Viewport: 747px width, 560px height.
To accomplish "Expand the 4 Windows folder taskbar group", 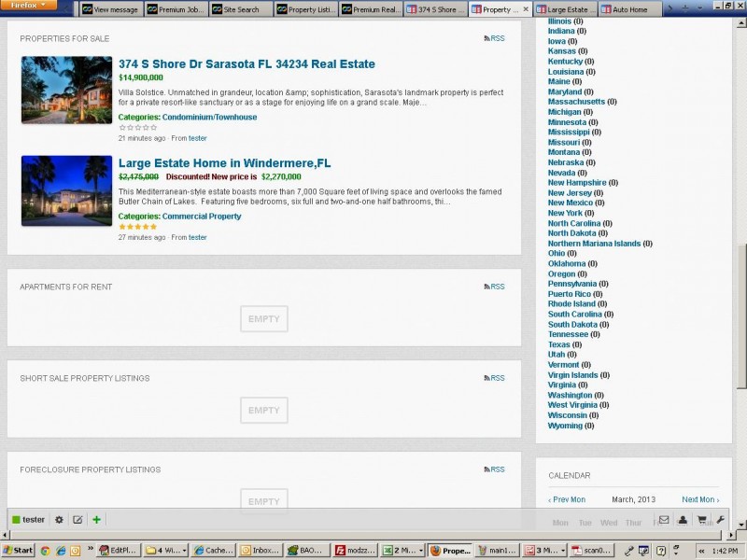I will tap(166, 551).
